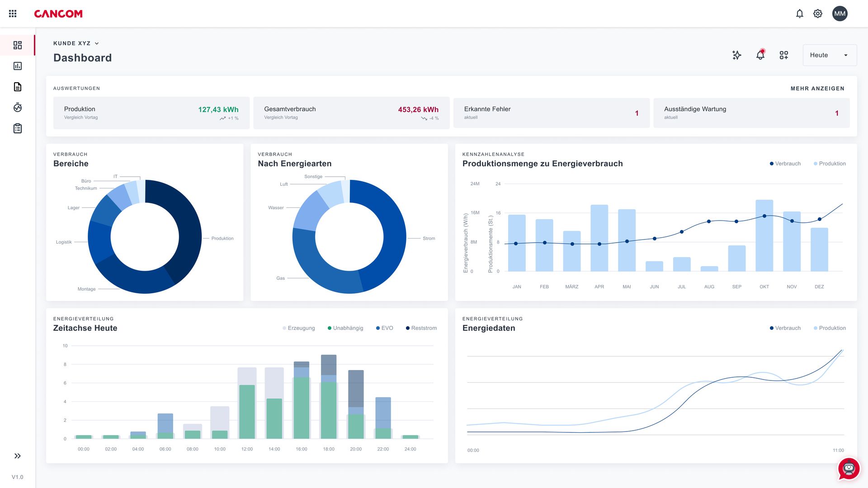Click MEHR ANZEIGEN in Auswertungen
Screen dimensions: 868x488
[x=817, y=89]
